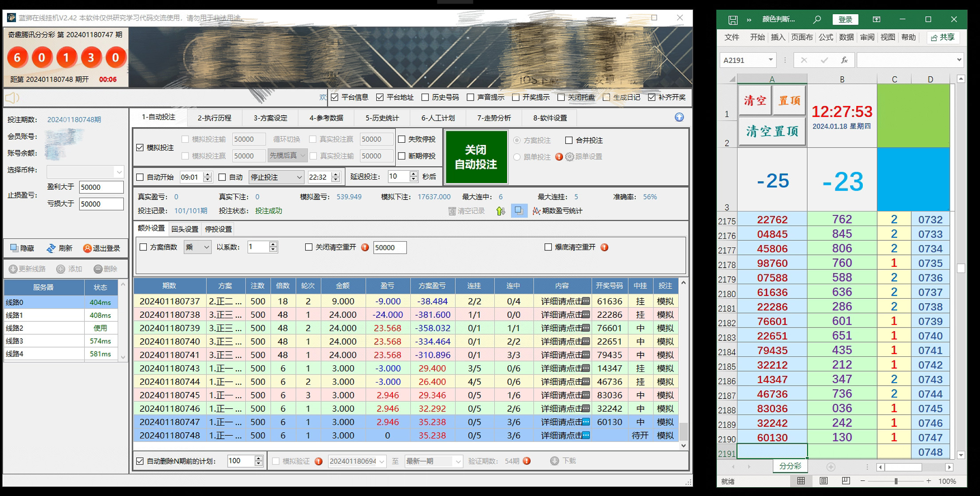980x496 pixels.
Task: Enable the 声音提示 checkbox
Action: [x=471, y=97]
